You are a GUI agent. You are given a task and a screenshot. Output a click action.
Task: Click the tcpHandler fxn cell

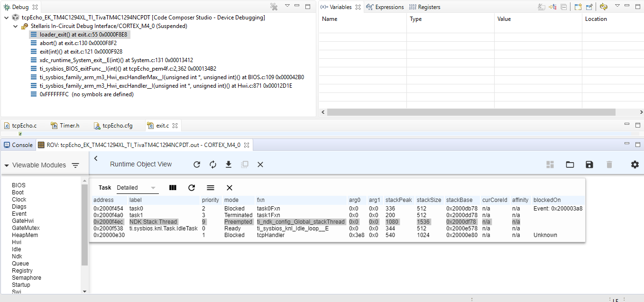coord(271,235)
